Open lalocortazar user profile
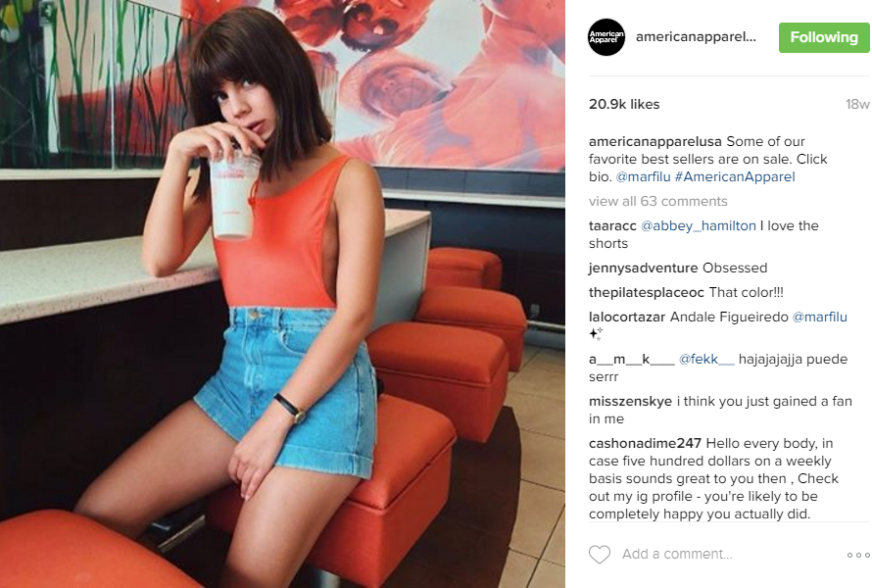This screenshot has width=872, height=588. (x=627, y=317)
